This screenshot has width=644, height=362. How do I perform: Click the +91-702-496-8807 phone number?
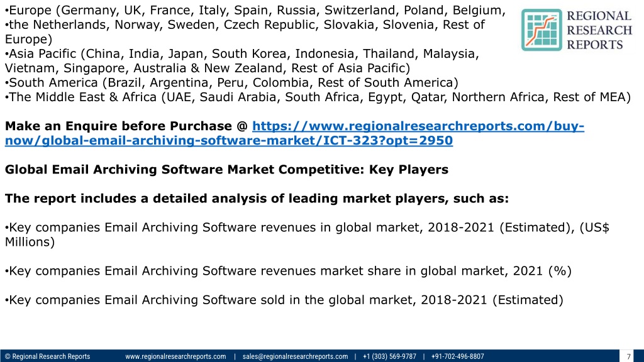pyautogui.click(x=458, y=356)
